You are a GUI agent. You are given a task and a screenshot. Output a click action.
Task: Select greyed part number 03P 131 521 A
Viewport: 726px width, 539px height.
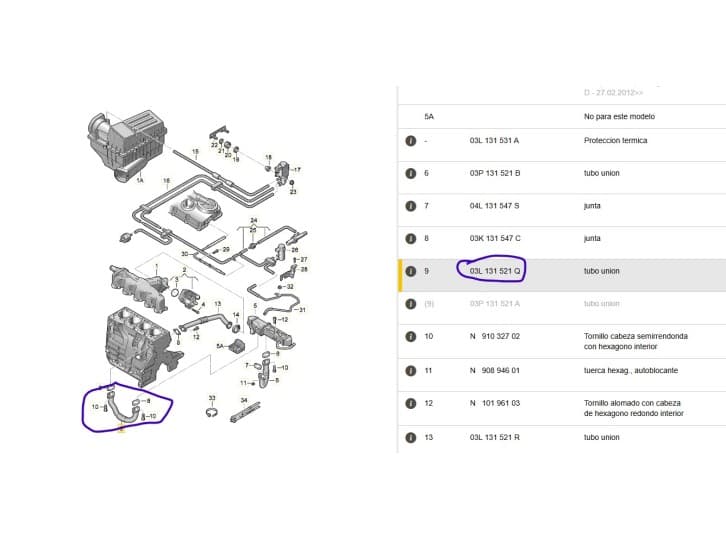pos(494,304)
